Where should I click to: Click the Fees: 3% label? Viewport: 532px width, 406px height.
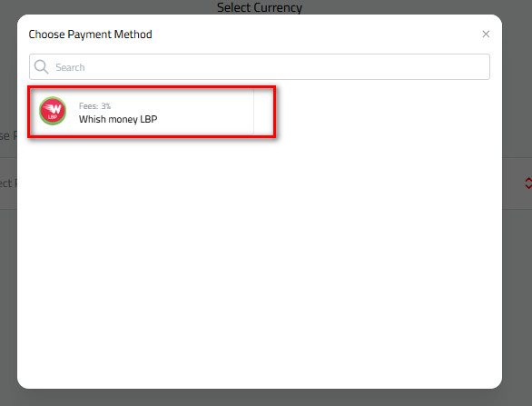coord(94,106)
